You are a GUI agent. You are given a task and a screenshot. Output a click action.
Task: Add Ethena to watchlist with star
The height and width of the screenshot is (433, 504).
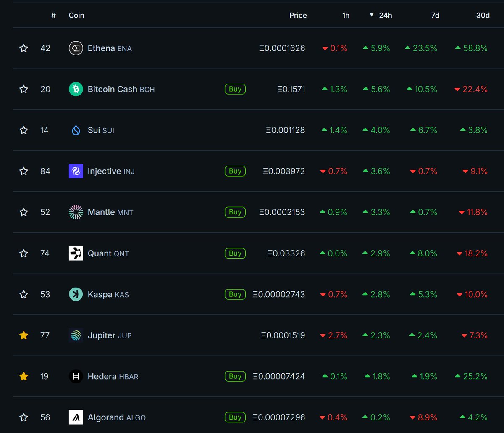24,48
